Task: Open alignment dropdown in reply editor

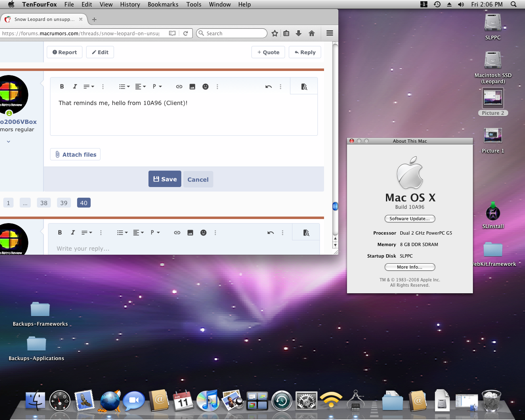Action: (138, 233)
